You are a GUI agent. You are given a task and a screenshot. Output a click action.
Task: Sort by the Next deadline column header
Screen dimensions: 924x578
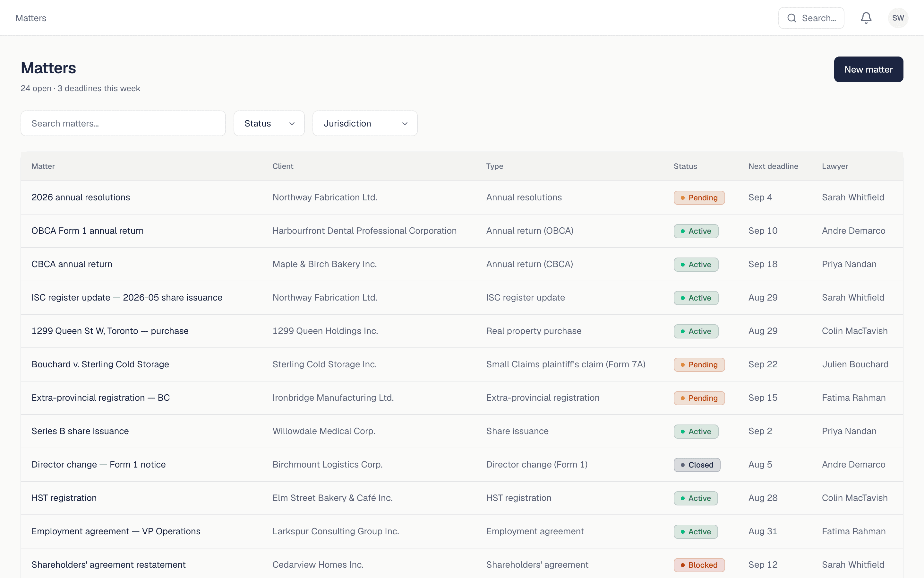773,166
